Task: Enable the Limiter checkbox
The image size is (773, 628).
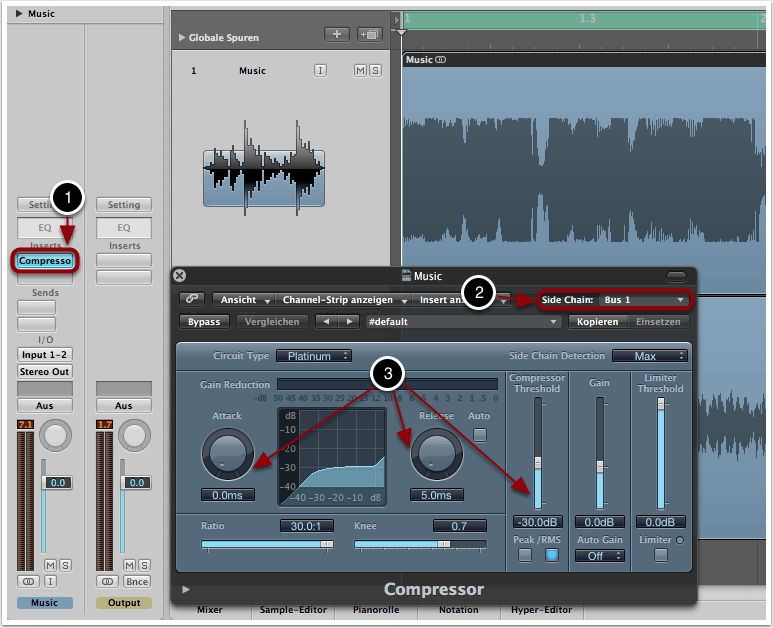Action: coord(660,555)
